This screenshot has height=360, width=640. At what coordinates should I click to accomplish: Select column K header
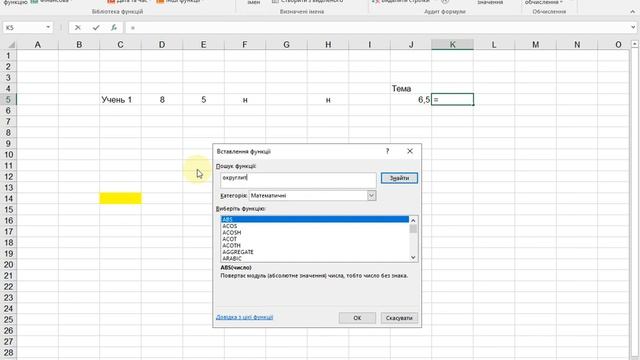pyautogui.click(x=452, y=44)
